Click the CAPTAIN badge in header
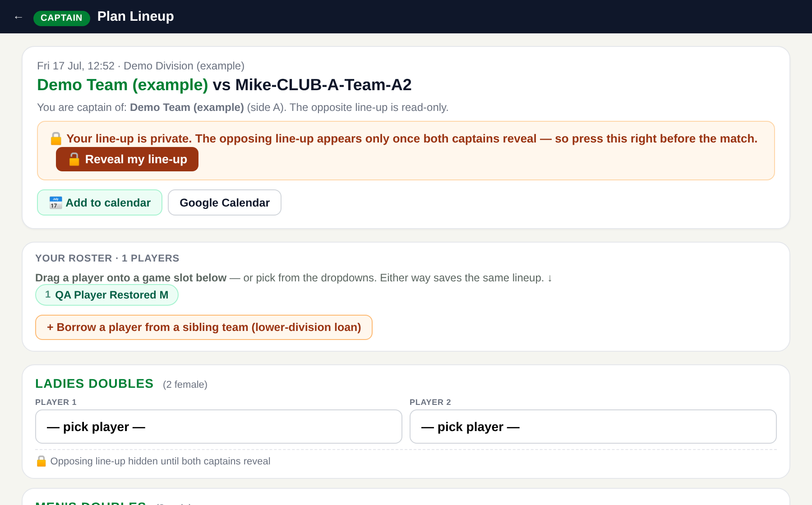 point(61,18)
